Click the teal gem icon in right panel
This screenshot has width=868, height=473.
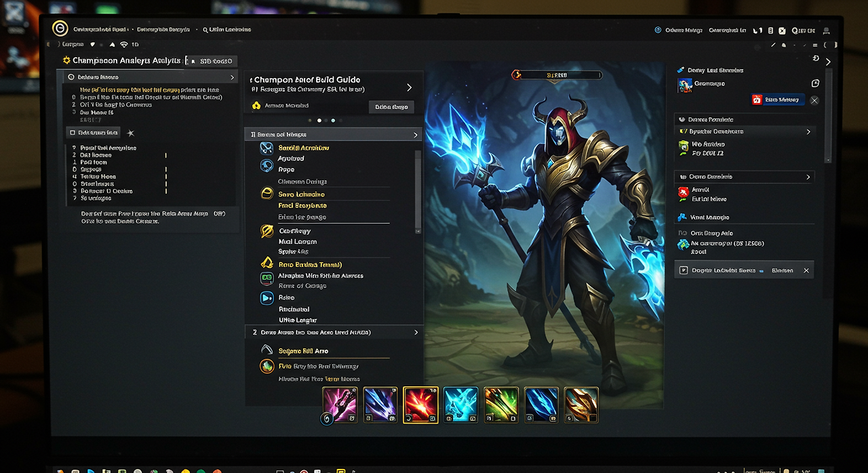tap(684, 245)
